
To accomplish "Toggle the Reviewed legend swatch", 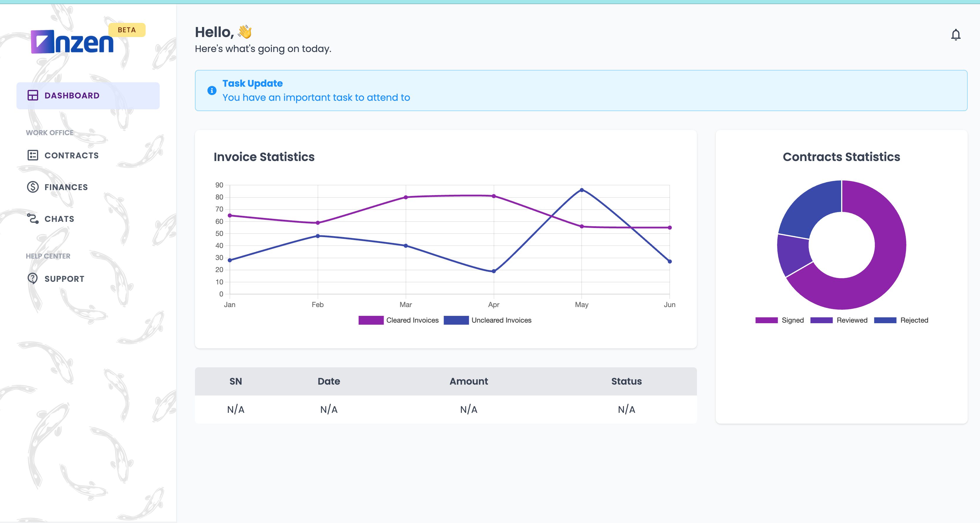I will (821, 320).
